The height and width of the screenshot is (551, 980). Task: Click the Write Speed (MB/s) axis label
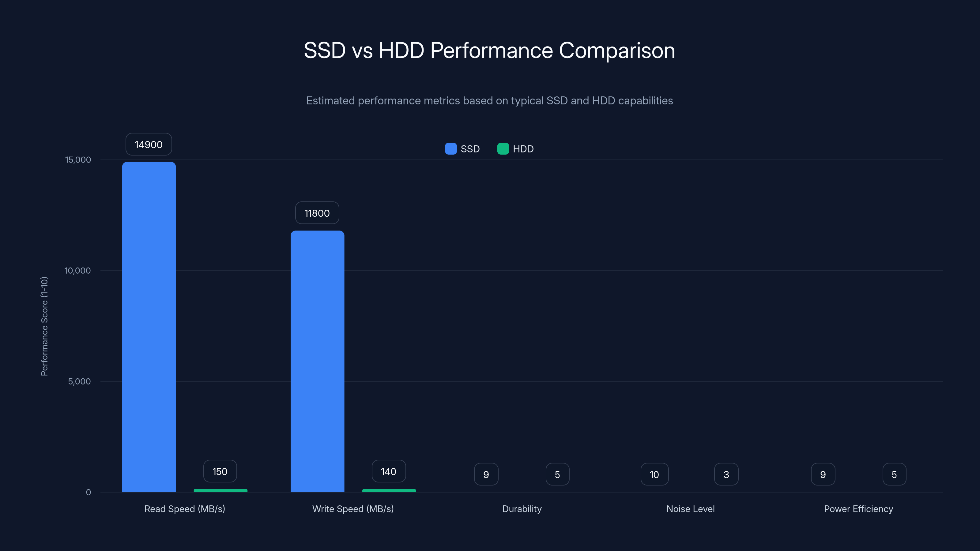coord(353,509)
